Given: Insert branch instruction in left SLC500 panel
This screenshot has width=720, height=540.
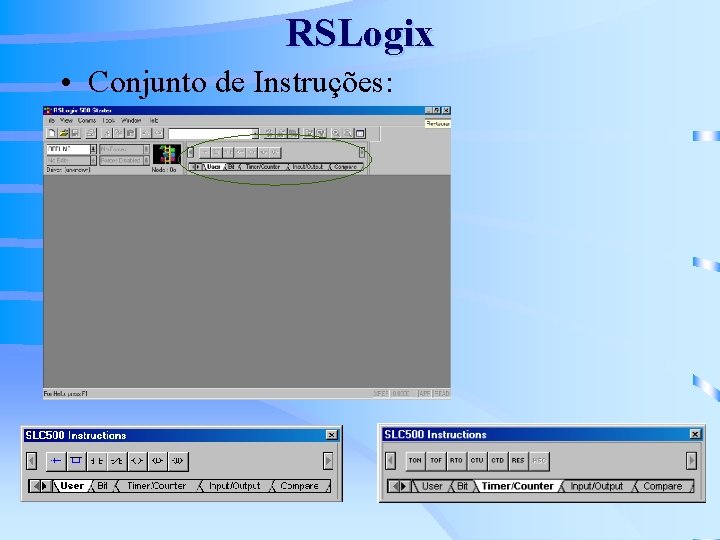Looking at the screenshot, I should [76, 461].
